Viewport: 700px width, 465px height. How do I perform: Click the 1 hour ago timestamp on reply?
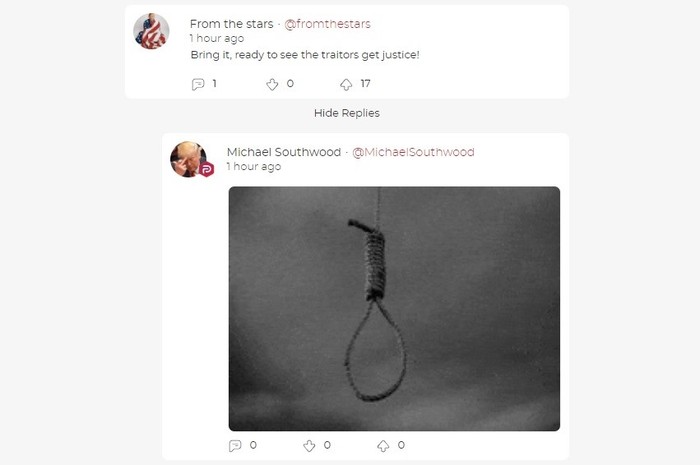254,166
